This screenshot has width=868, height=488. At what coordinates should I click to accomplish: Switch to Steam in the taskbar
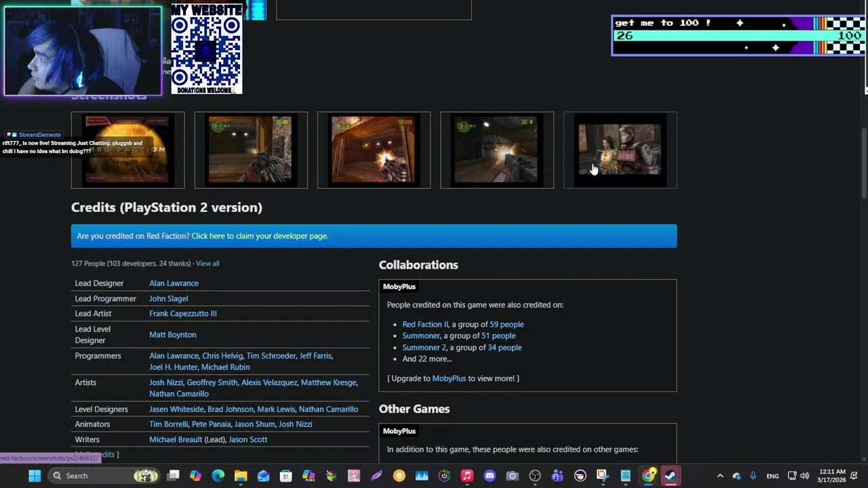click(x=670, y=476)
